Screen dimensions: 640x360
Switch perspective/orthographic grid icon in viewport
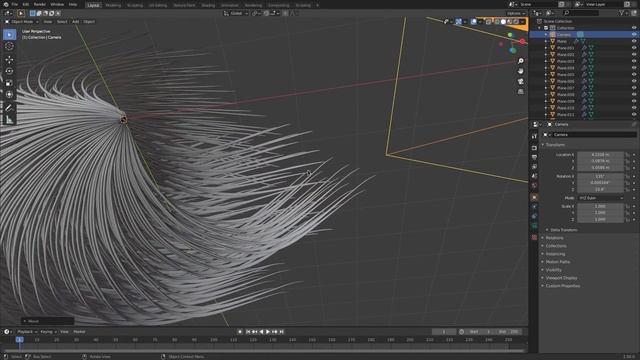[521, 91]
